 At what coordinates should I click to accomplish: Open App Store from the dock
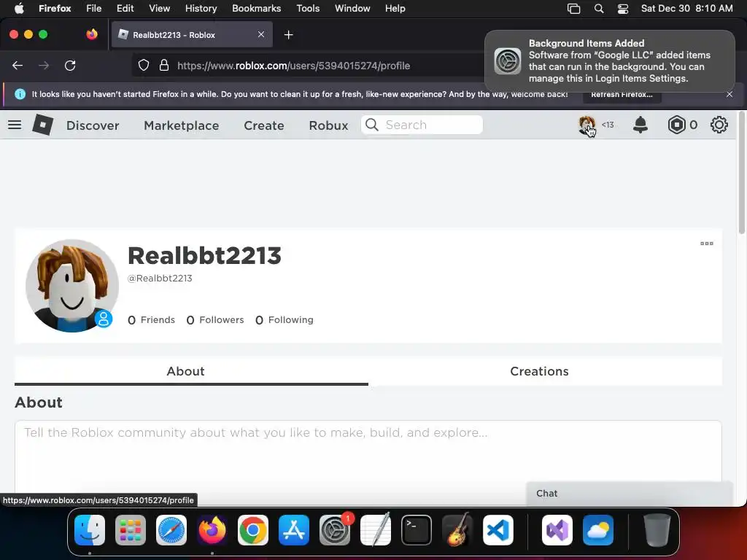294,530
